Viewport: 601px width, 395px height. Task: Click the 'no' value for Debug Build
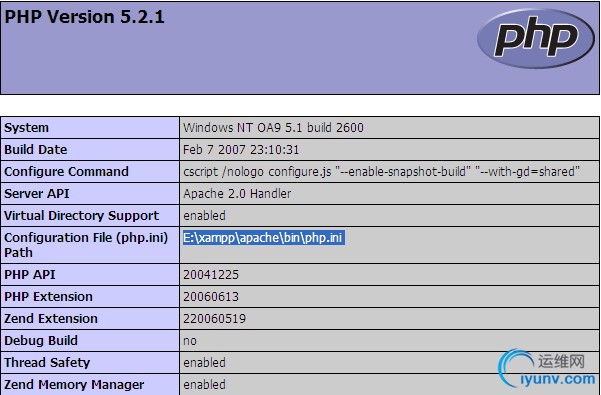coord(190,341)
